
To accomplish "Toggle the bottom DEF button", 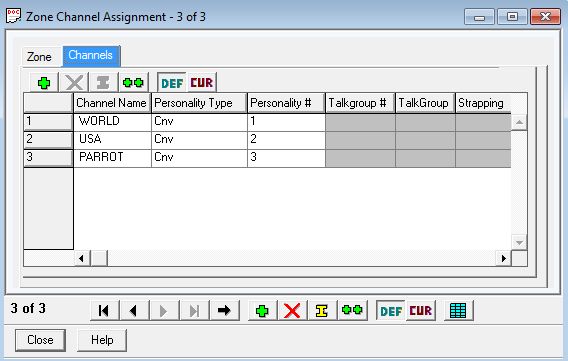I will [391, 310].
